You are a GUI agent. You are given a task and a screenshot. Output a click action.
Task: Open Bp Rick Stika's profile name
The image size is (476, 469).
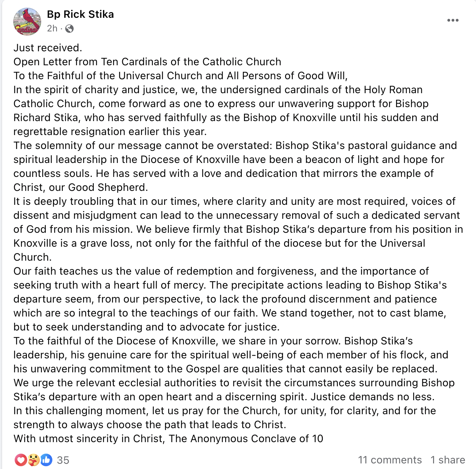[x=80, y=14]
